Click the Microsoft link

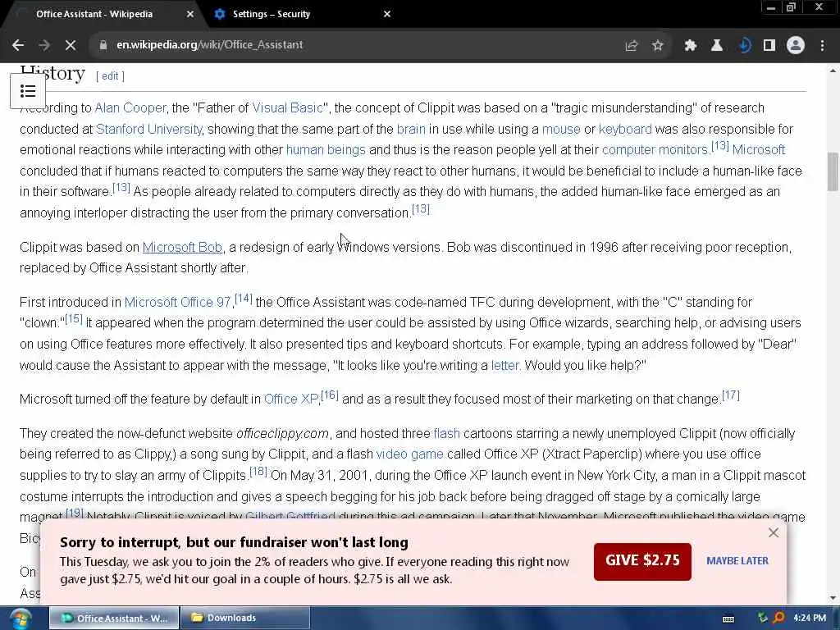tap(759, 149)
